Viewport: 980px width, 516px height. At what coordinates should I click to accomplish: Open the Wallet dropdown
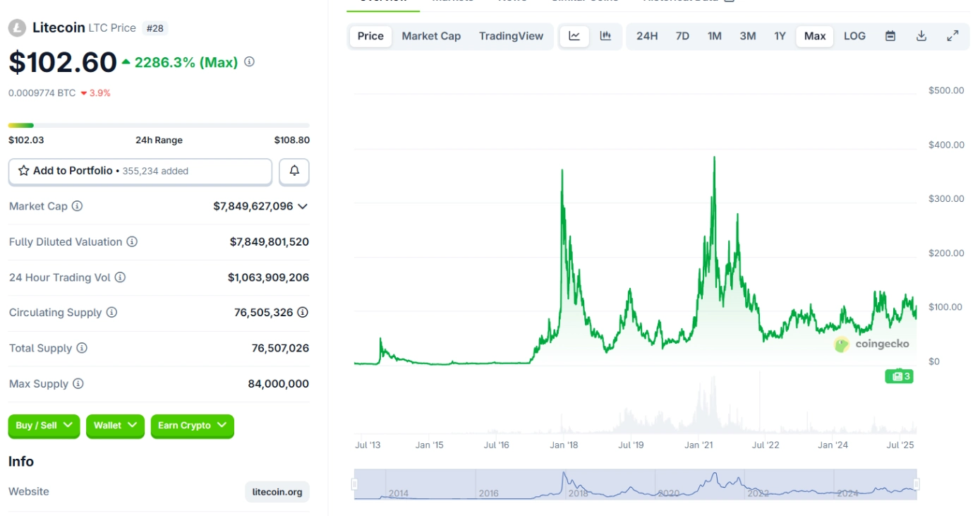(x=115, y=426)
